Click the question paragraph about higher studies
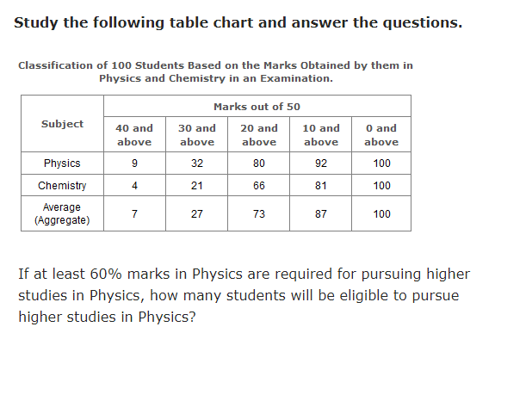Viewport: 532px width, 401px height. click(x=244, y=295)
